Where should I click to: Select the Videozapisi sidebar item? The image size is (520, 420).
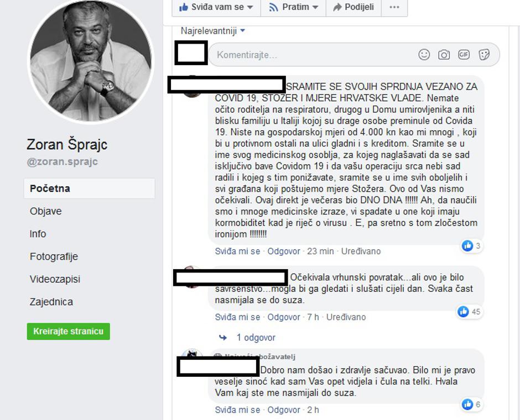[55, 279]
